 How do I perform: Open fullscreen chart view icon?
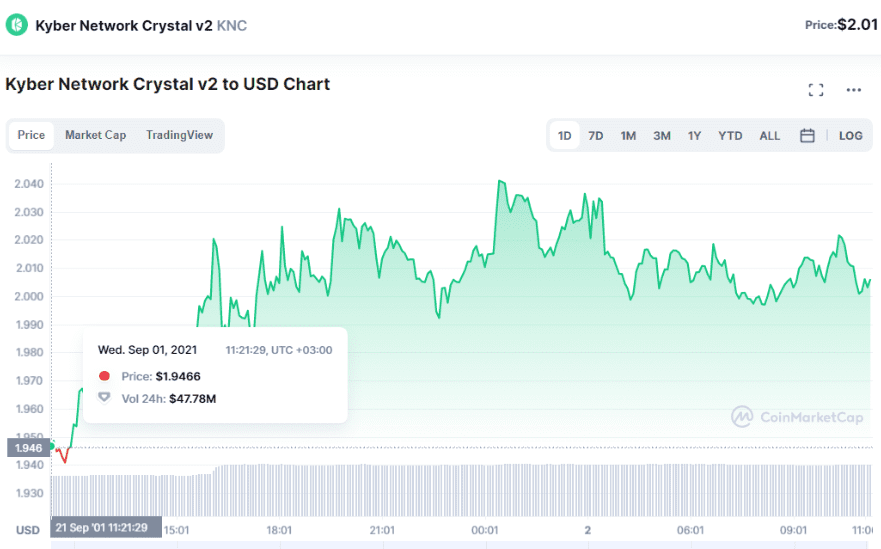[x=816, y=90]
